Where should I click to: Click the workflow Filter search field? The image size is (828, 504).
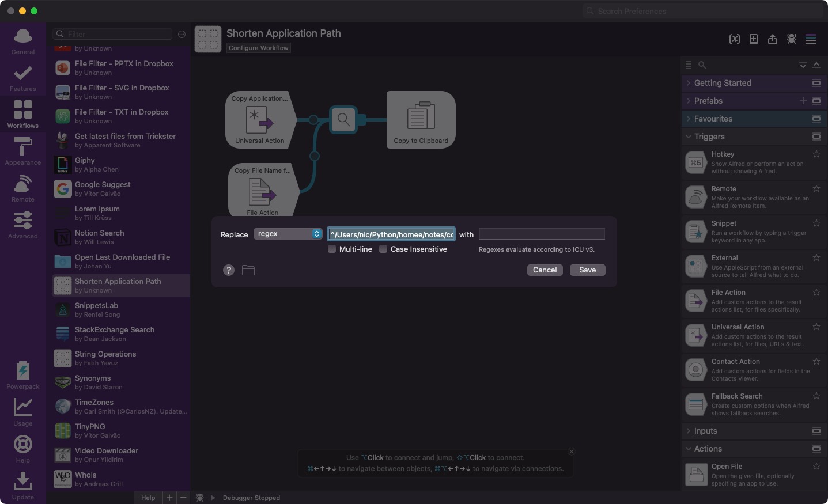click(x=113, y=34)
